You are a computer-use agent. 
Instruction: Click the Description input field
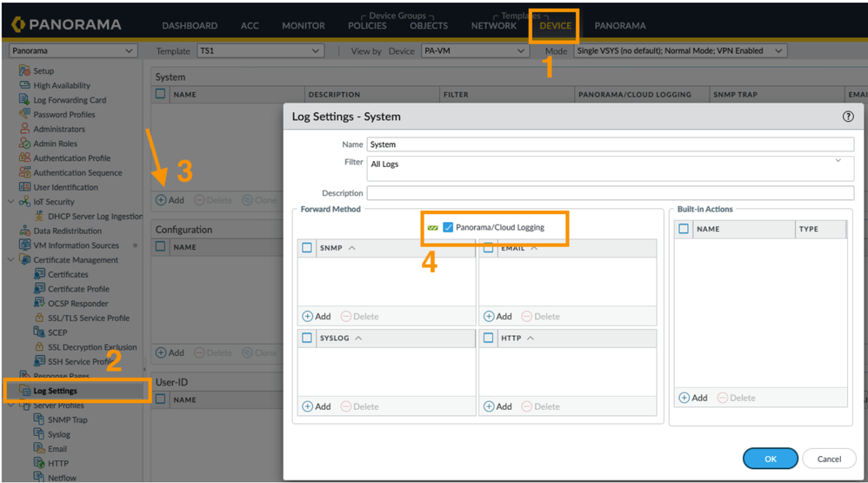tap(610, 193)
